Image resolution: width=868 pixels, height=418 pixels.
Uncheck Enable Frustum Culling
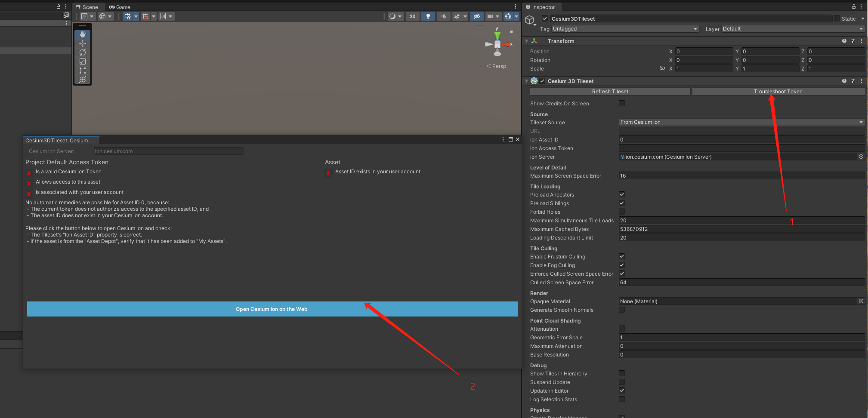(622, 256)
